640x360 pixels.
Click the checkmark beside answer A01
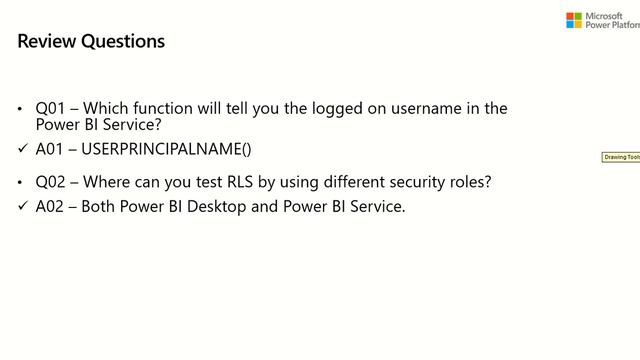coord(22,148)
